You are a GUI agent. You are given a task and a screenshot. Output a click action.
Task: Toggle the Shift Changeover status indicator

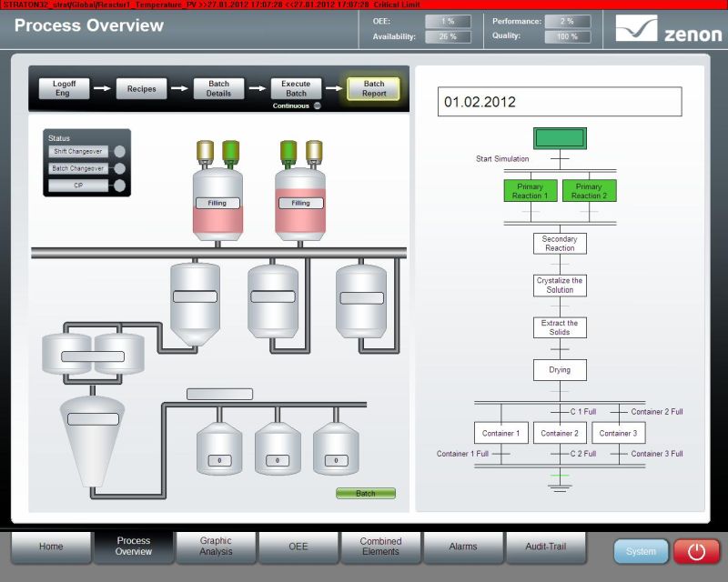click(x=118, y=152)
